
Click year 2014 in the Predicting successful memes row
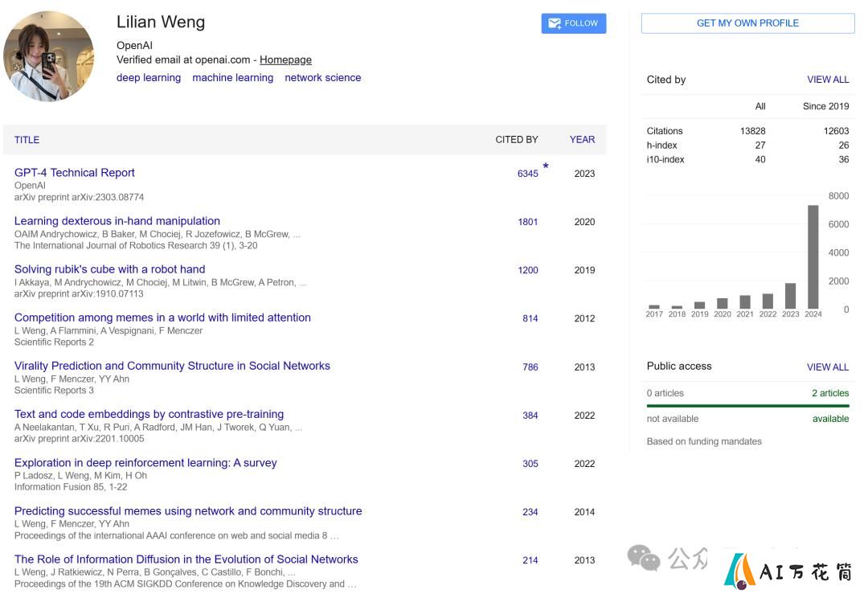coord(584,512)
